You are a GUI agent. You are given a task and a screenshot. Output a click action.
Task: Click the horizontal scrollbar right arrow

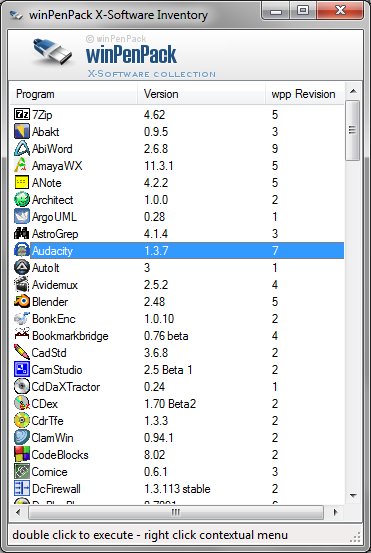pos(335,512)
